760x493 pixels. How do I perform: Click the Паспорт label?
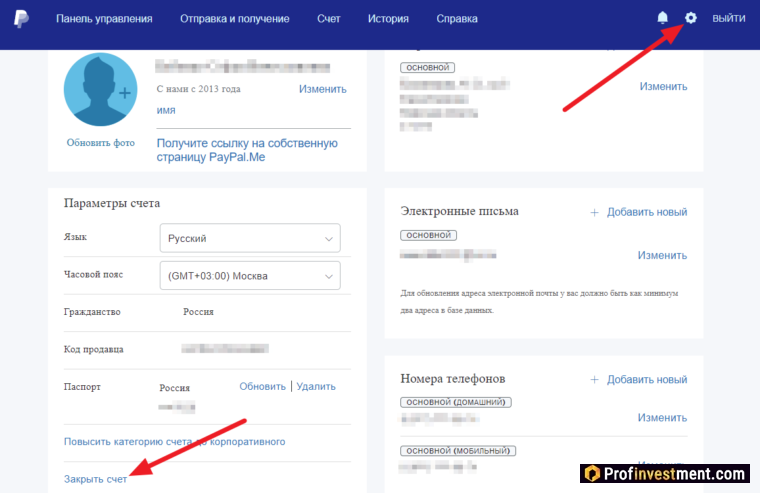coord(82,387)
